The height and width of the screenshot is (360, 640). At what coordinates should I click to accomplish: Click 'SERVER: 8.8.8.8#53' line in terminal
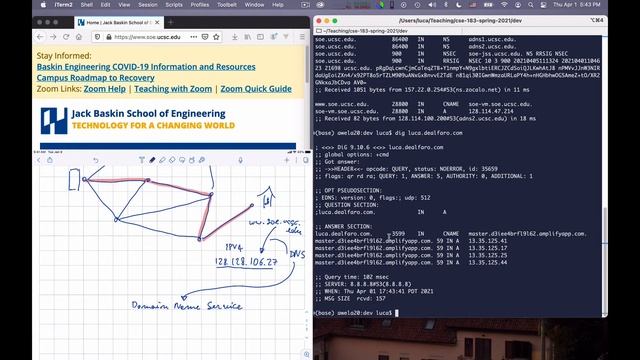pyautogui.click(x=364, y=284)
